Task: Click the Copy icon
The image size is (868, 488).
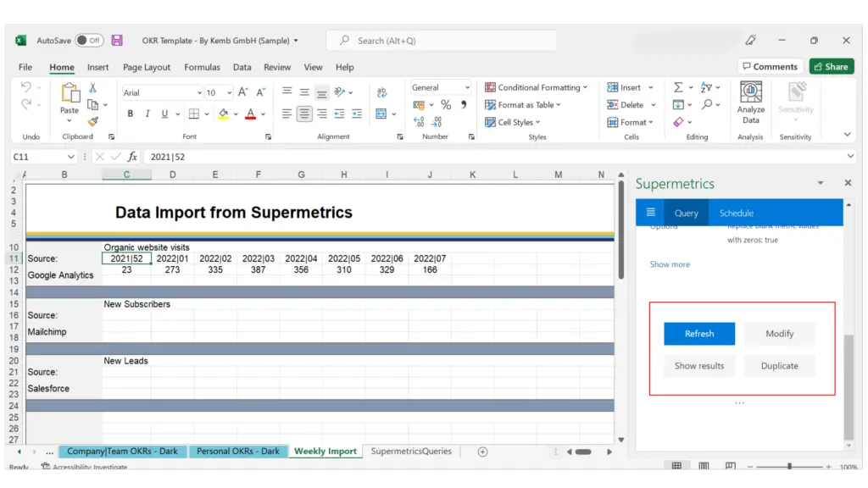Action: coord(93,104)
